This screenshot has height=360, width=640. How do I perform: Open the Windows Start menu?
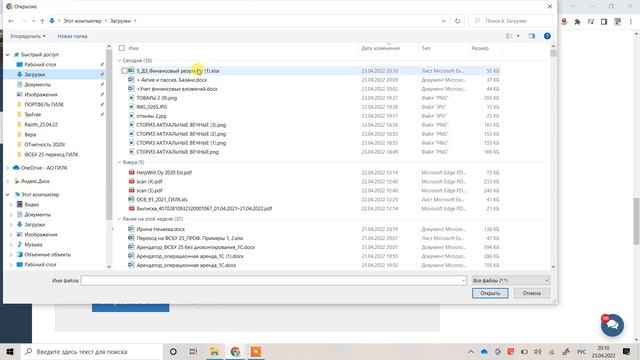coord(10,351)
